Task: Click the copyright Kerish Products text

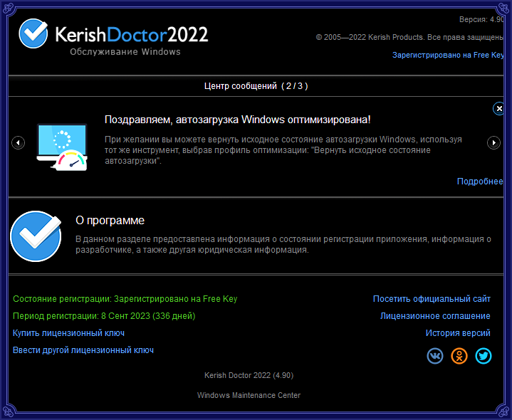Action: coord(409,37)
